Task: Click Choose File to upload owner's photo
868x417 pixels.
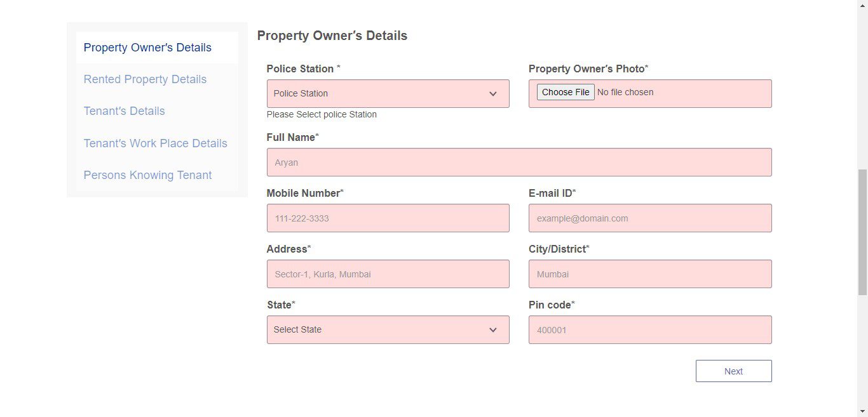Action: click(565, 91)
